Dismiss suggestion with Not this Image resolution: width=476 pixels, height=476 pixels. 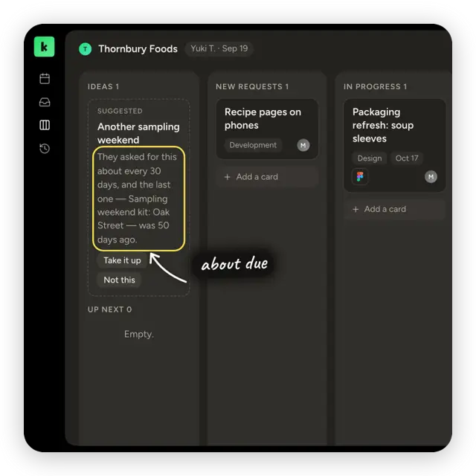(x=119, y=280)
